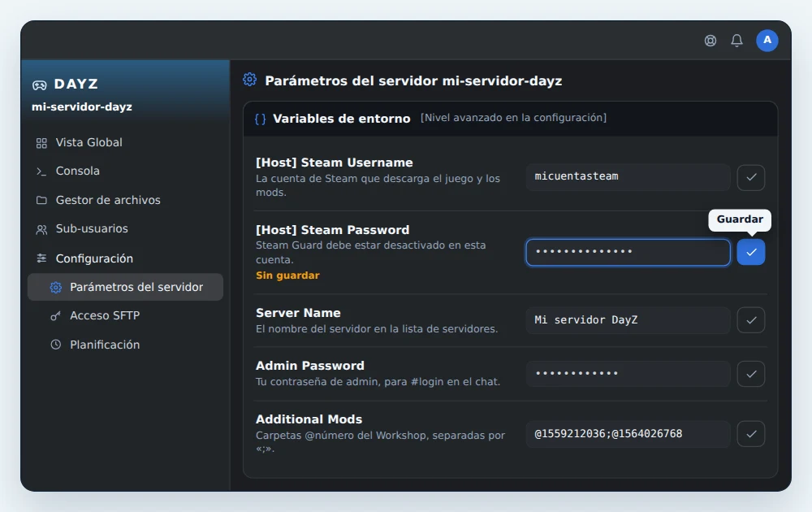812x512 pixels.
Task: Open notifications bell icon
Action: coord(737,41)
